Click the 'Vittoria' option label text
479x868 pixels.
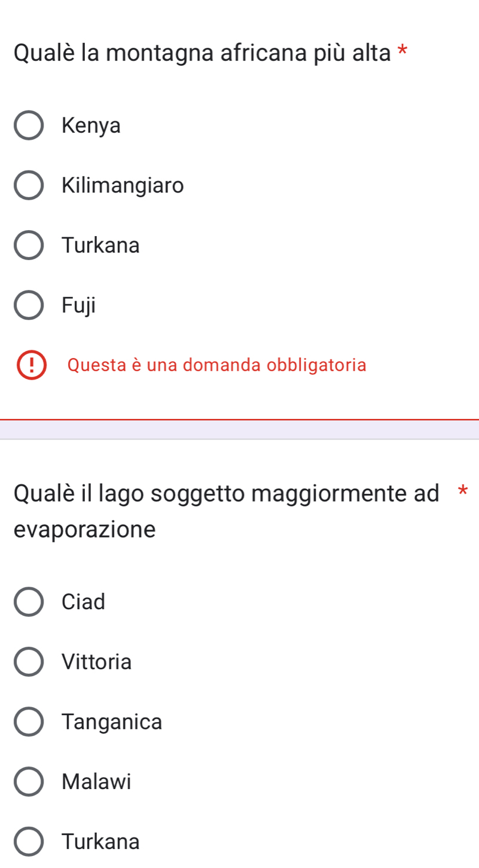[96, 662]
